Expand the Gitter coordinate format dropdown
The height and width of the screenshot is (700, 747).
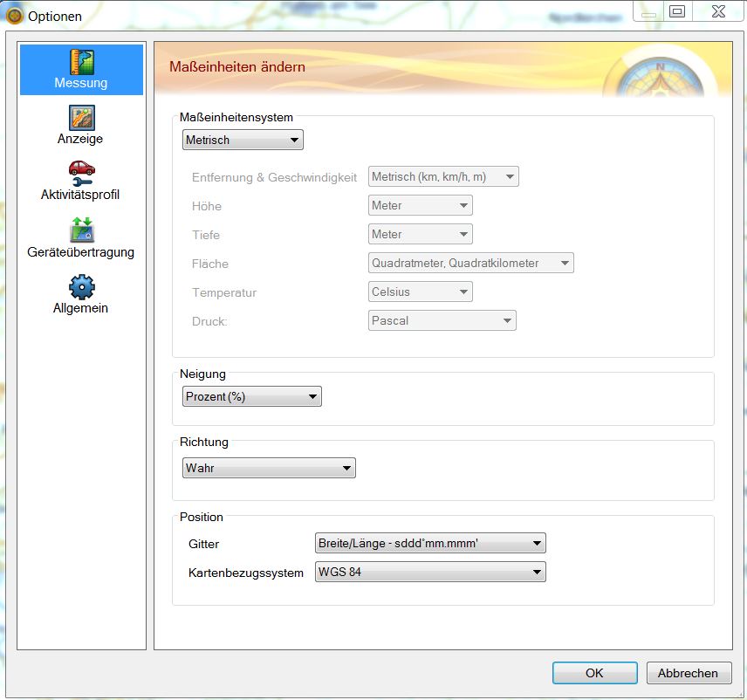(x=429, y=544)
